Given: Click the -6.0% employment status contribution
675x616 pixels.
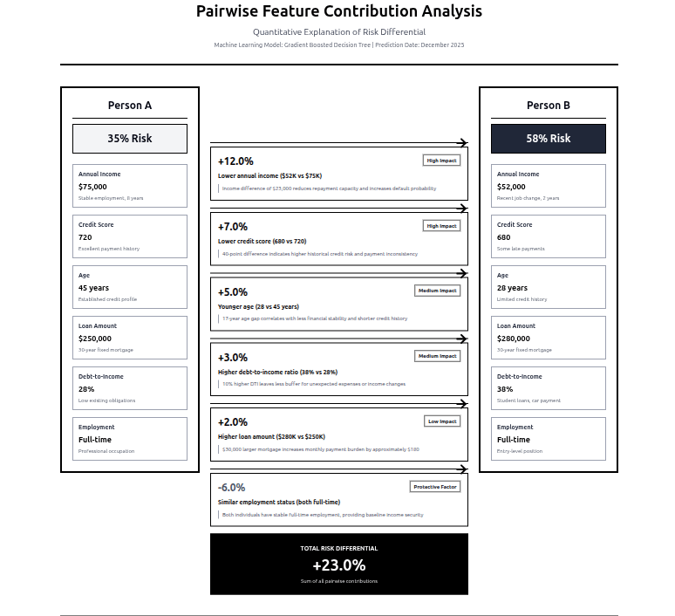Looking at the screenshot, I should click(232, 488).
